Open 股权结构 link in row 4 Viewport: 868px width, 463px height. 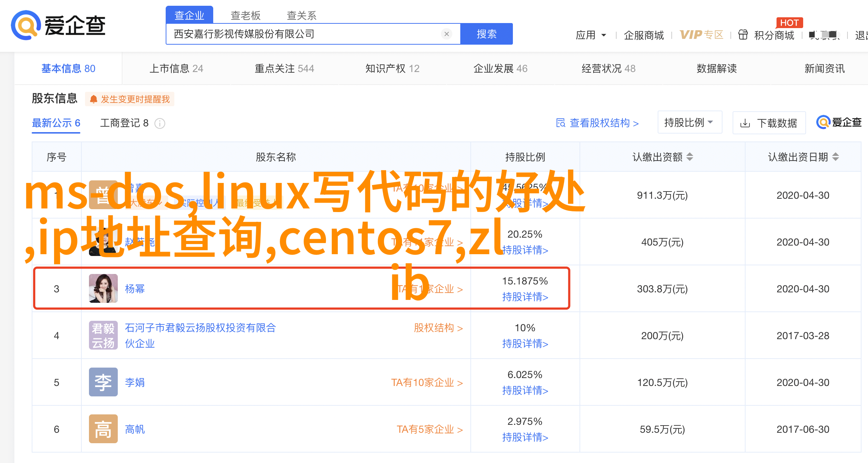(x=438, y=328)
